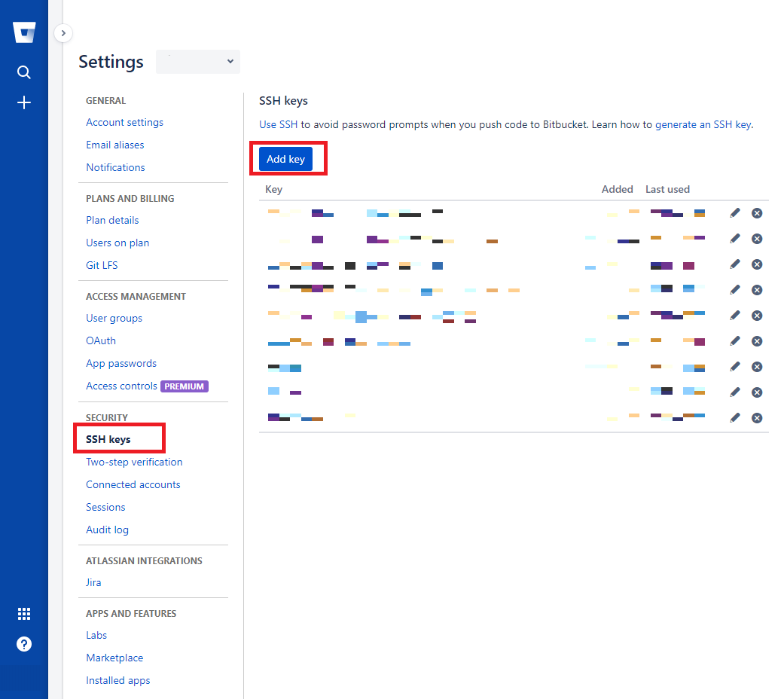The width and height of the screenshot is (784, 699).
Task: Open help via the question mark icon
Action: click(23, 644)
